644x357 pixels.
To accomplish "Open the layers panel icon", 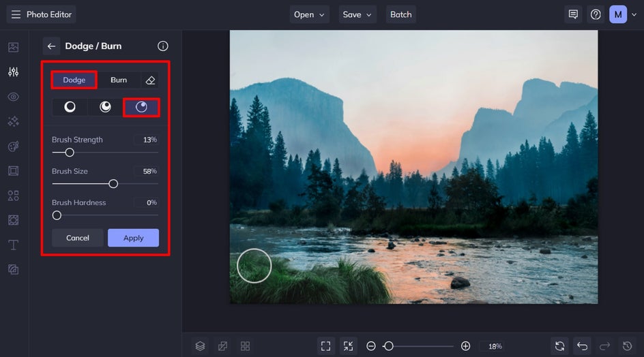I will tap(200, 346).
